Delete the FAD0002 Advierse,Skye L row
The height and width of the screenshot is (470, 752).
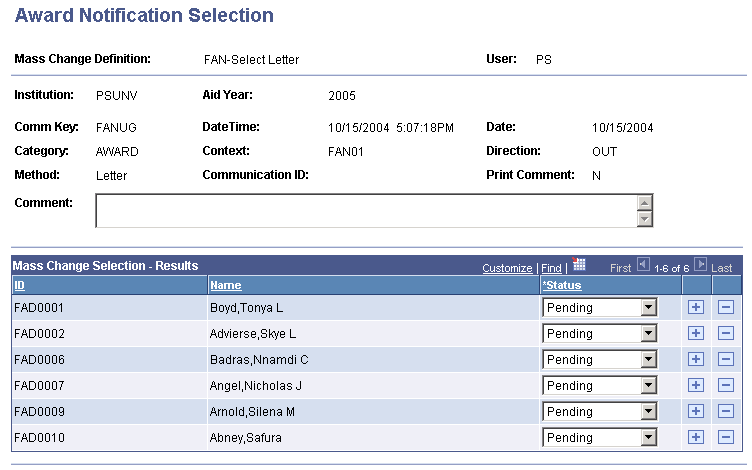click(x=726, y=333)
